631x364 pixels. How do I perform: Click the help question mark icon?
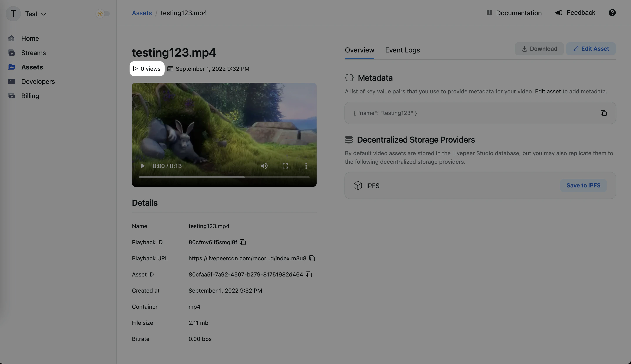612,12
